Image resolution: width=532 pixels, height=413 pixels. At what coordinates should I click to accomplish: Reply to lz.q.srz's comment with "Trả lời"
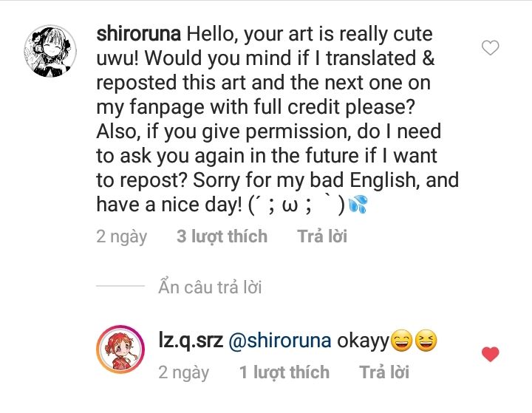pyautogui.click(x=384, y=372)
